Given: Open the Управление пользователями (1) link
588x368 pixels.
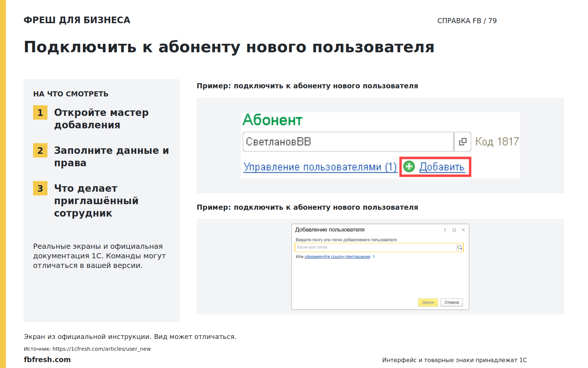Looking at the screenshot, I should (x=320, y=167).
